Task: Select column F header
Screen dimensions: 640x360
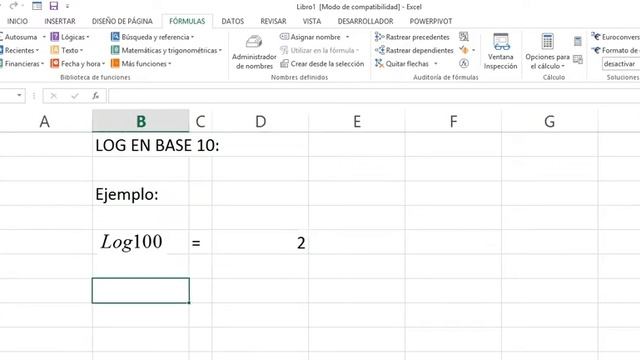Action: pos(453,121)
